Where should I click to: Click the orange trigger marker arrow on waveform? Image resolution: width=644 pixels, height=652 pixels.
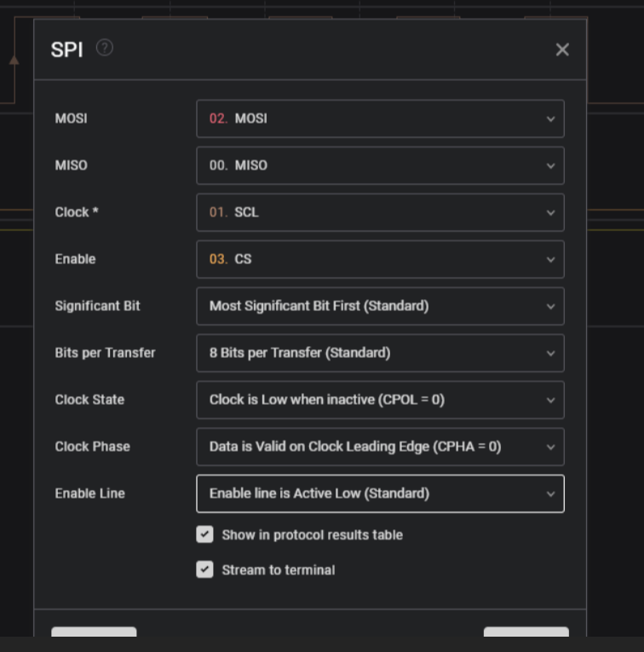14,60
